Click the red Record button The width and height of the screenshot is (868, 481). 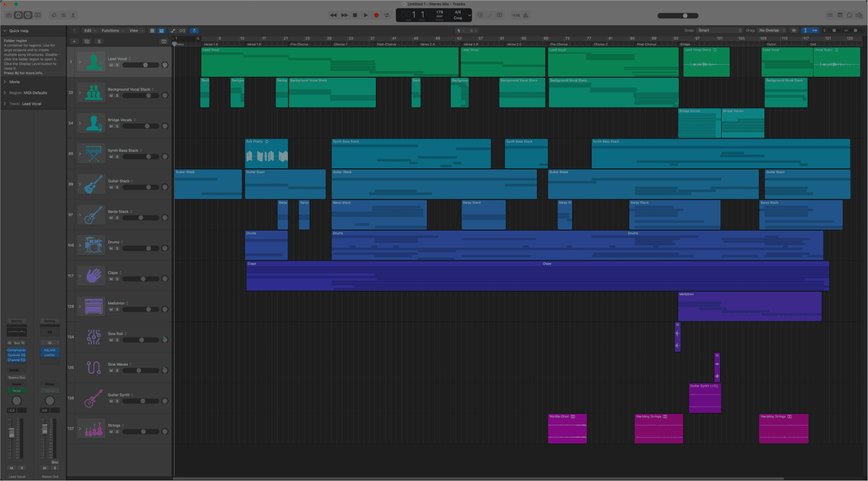tap(376, 15)
